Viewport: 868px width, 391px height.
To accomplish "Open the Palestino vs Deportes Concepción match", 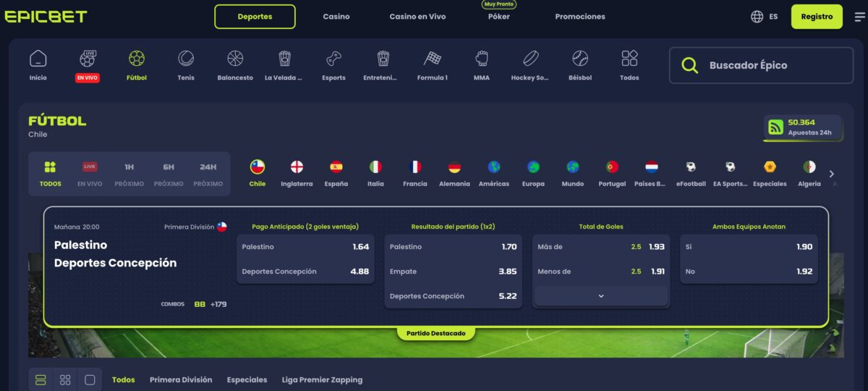I will coord(115,254).
